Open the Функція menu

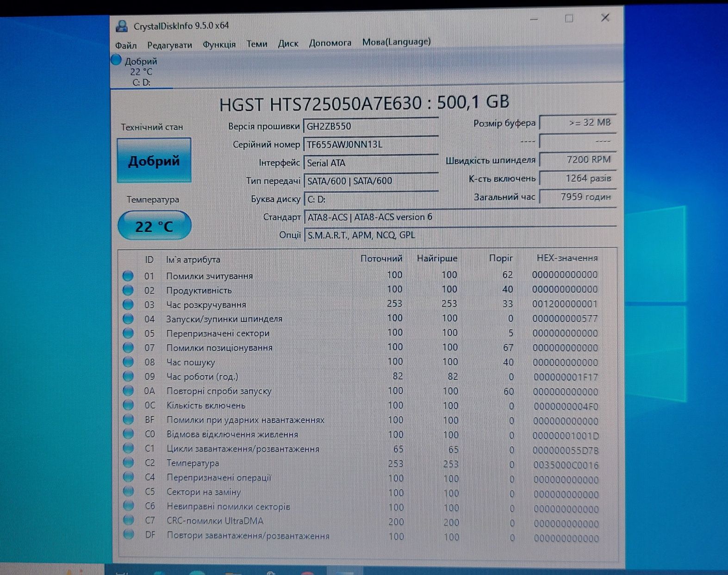click(x=219, y=44)
